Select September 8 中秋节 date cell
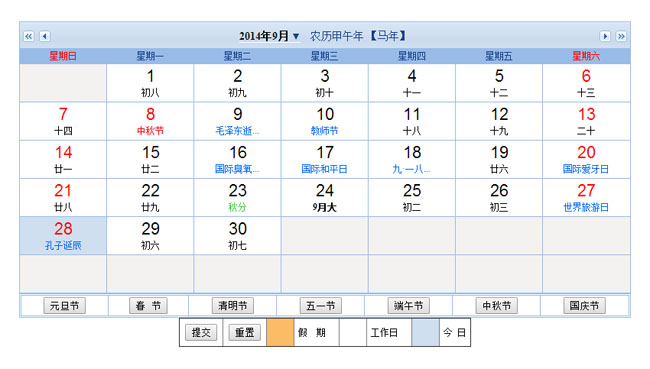The width and height of the screenshot is (650, 369). tap(150, 121)
